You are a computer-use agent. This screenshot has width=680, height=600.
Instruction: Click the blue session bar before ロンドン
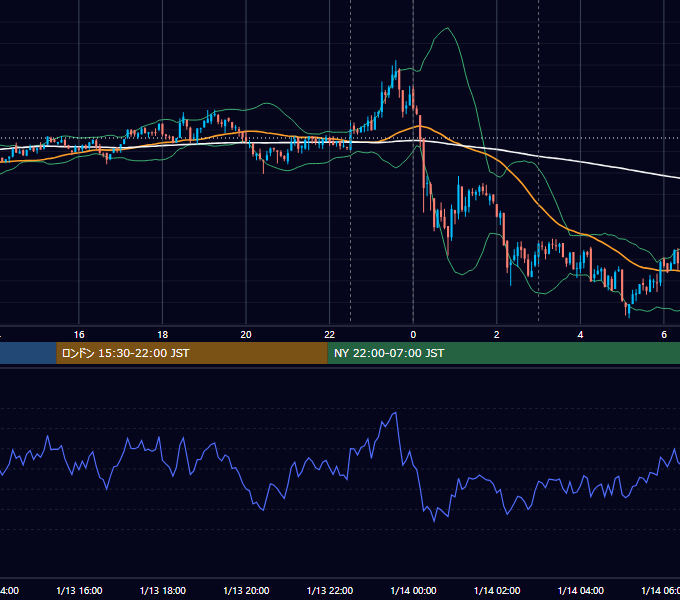point(28,353)
